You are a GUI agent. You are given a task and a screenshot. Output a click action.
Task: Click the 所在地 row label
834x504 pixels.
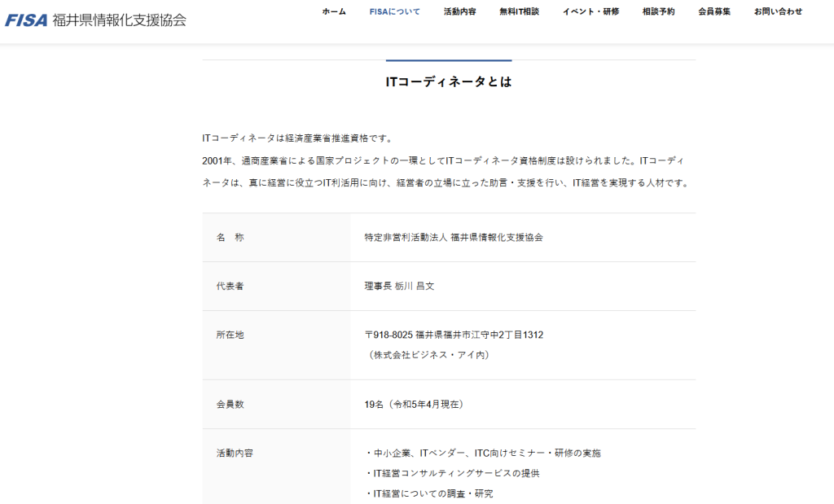230,335
